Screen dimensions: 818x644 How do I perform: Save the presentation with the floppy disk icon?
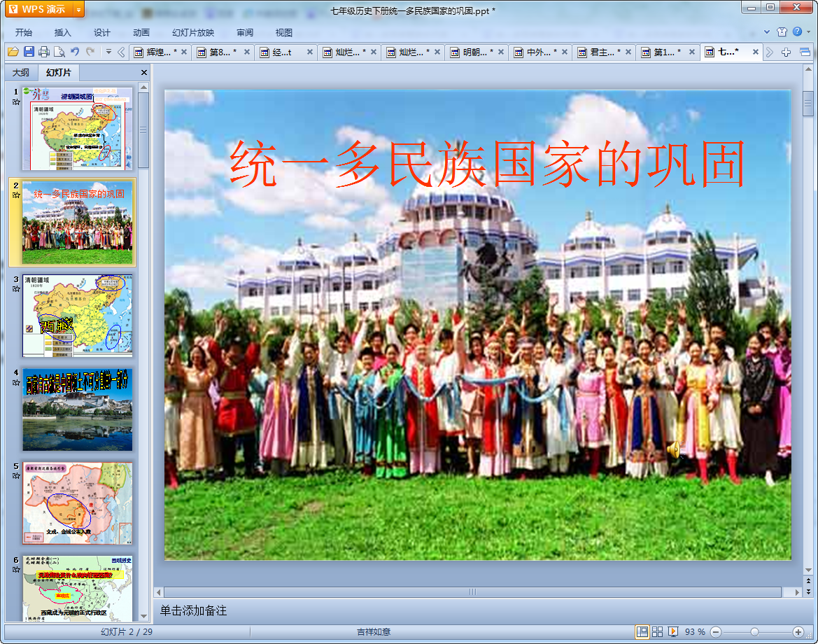coord(29,52)
